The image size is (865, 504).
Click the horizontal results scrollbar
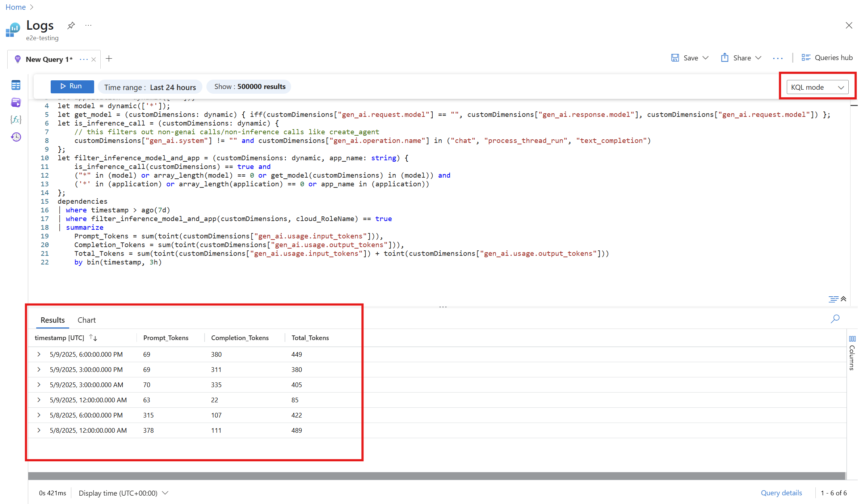(x=436, y=476)
